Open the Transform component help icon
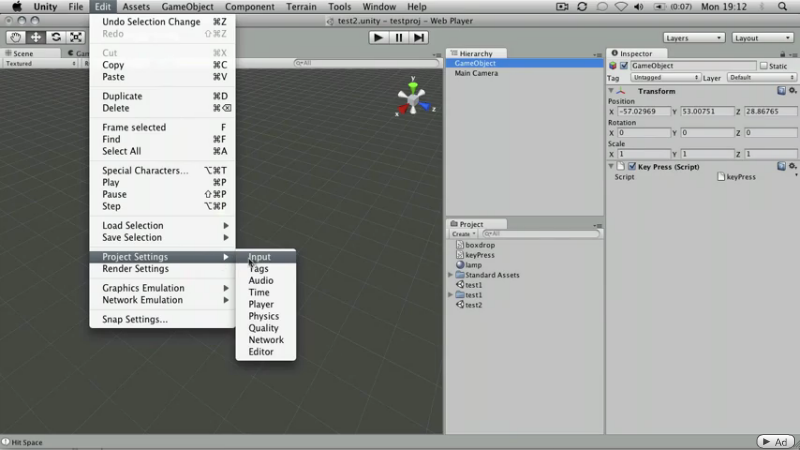The width and height of the screenshot is (800, 450). click(x=781, y=91)
